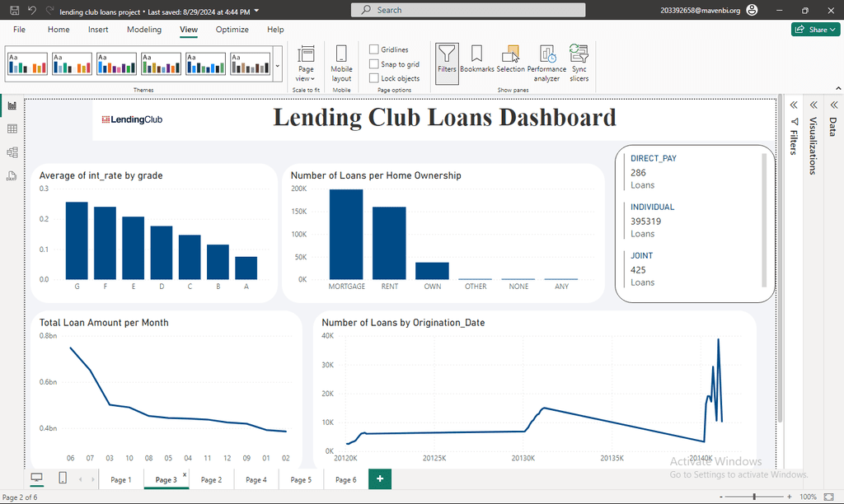The width and height of the screenshot is (844, 504).
Task: Click the Search box in title bar
Action: coord(468,10)
